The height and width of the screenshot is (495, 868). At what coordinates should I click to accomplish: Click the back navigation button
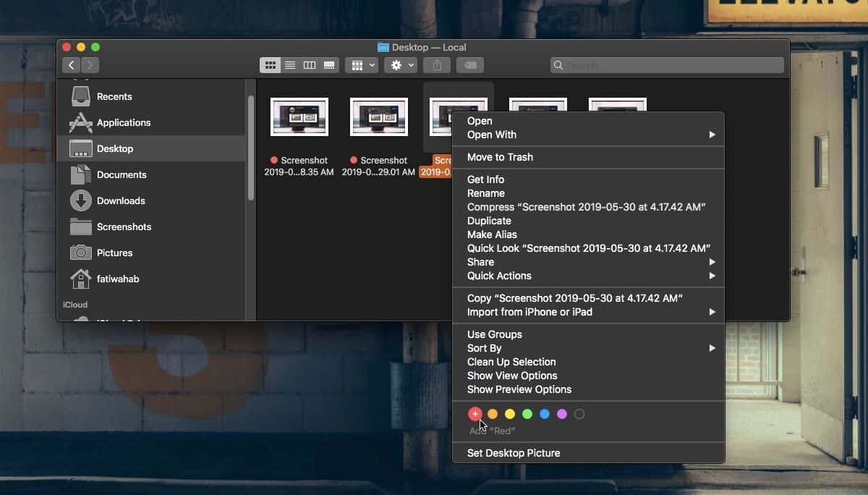click(x=71, y=64)
